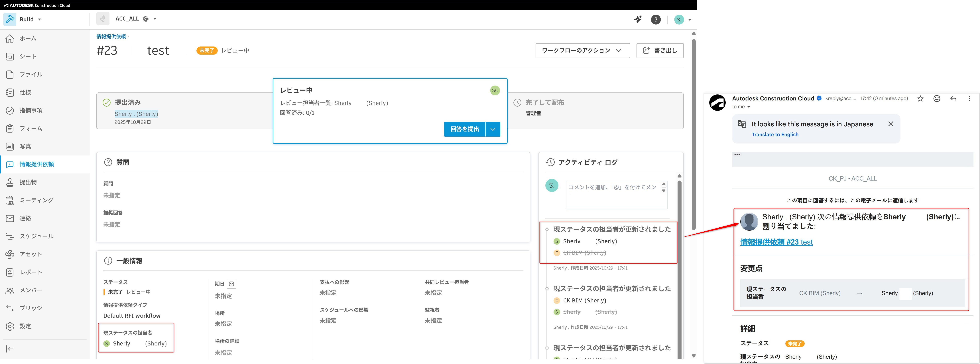Click the スケジュール icon in sidebar

click(10, 236)
